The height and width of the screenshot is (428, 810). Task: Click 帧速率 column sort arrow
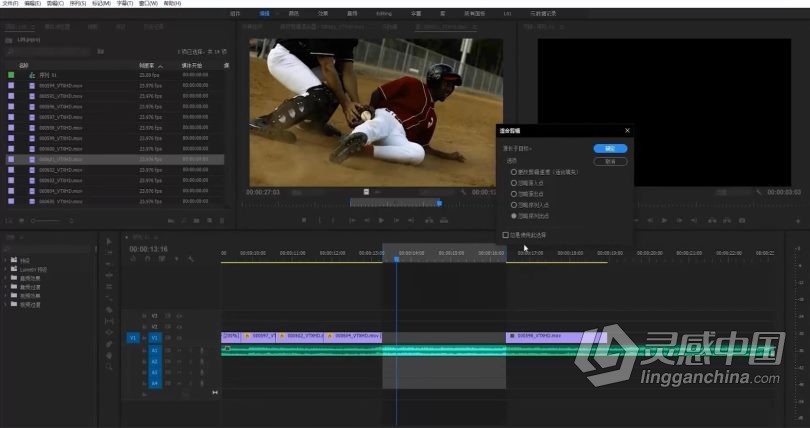pos(160,66)
